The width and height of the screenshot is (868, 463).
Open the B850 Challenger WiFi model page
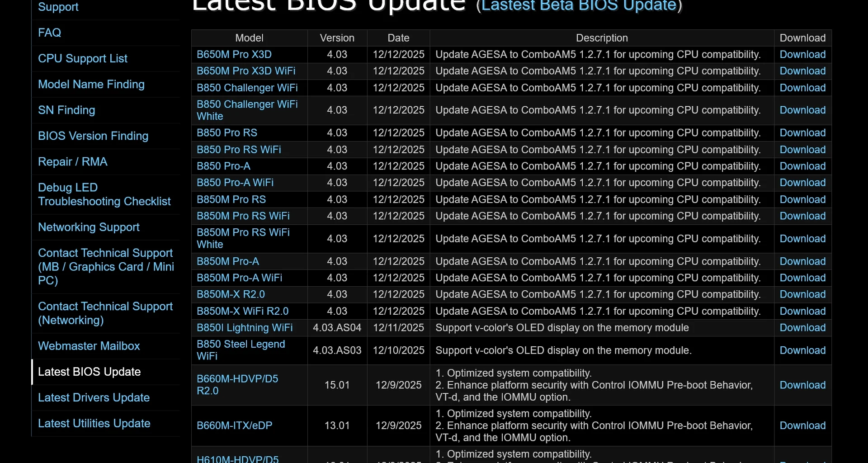click(x=247, y=88)
